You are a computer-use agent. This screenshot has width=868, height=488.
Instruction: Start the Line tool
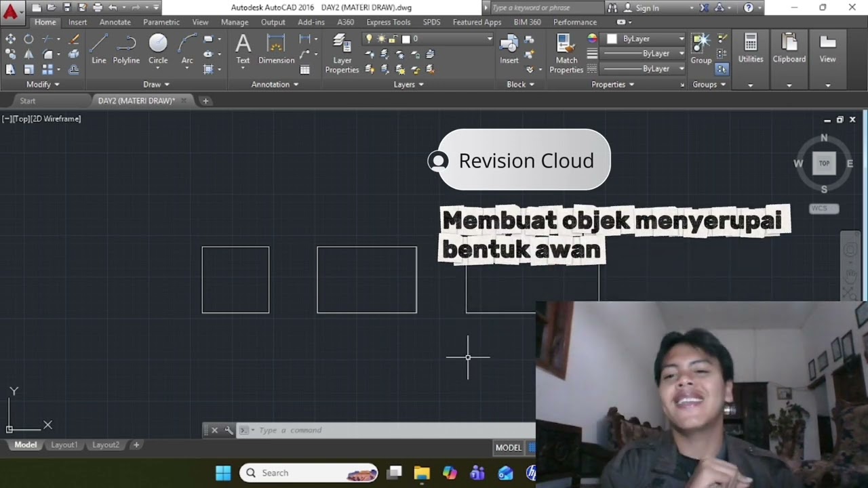(99, 49)
